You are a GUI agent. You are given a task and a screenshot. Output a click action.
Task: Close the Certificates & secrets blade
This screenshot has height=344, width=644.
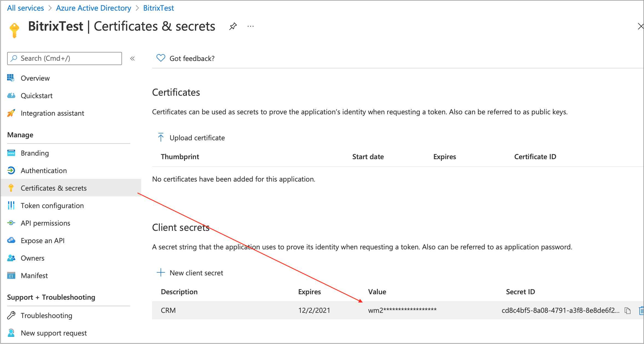[640, 27]
